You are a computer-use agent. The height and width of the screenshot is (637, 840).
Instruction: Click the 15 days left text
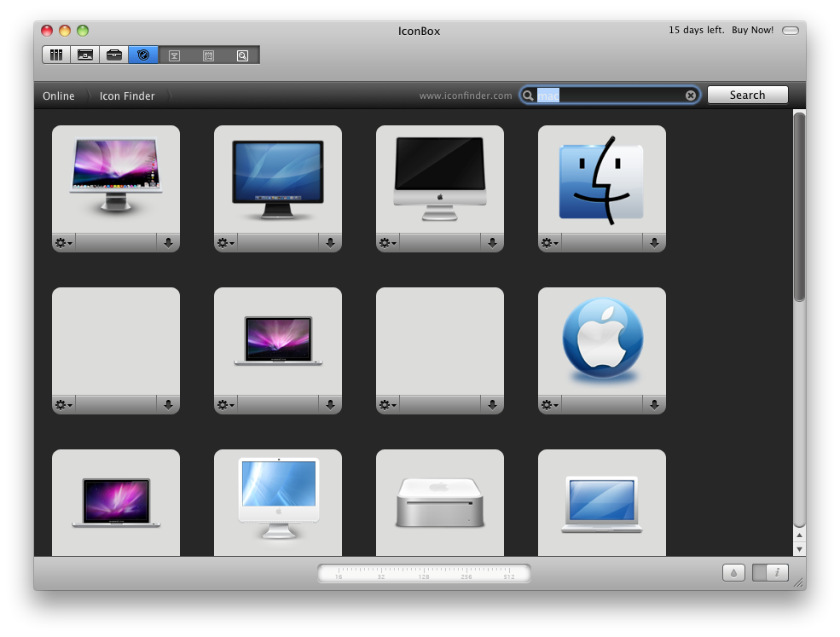(696, 30)
